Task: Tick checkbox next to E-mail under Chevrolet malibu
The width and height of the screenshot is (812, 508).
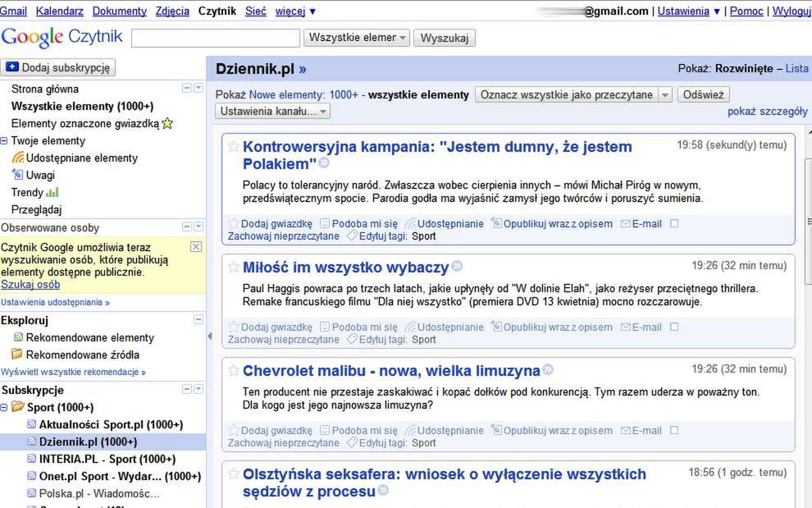Action: click(674, 430)
